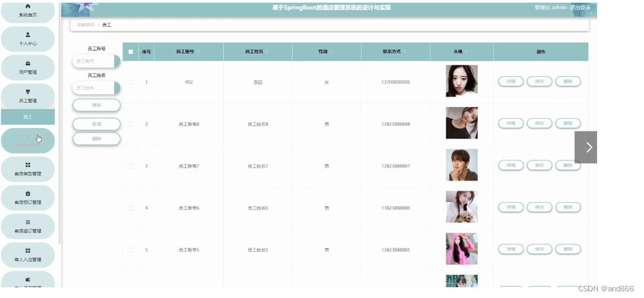The image size is (644, 298).
Task: Click the name cell 李四
Action: (257, 83)
